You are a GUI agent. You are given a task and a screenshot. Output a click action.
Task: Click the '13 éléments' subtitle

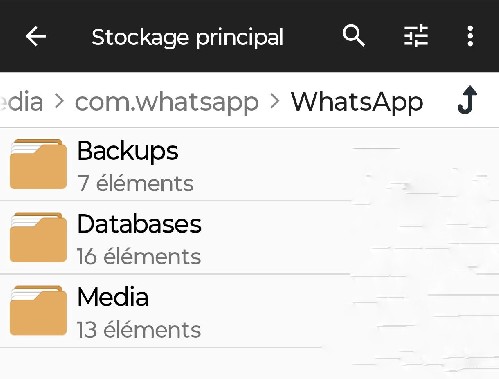(139, 330)
